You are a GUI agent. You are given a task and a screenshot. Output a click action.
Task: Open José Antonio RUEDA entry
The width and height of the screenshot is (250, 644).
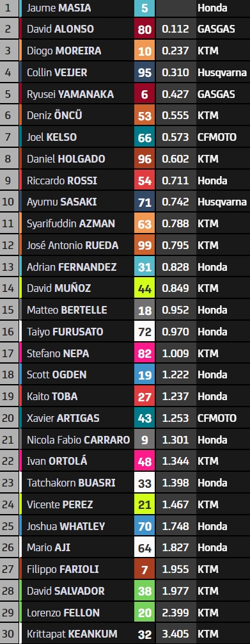(x=73, y=245)
